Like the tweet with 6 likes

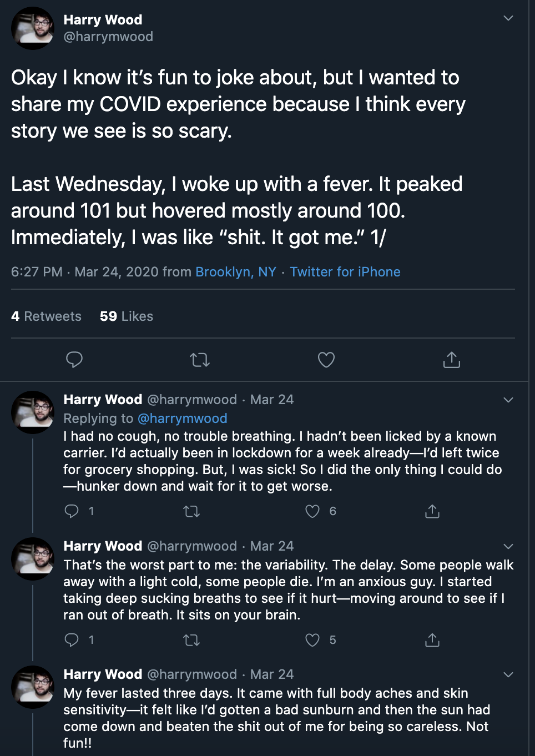coord(313,511)
